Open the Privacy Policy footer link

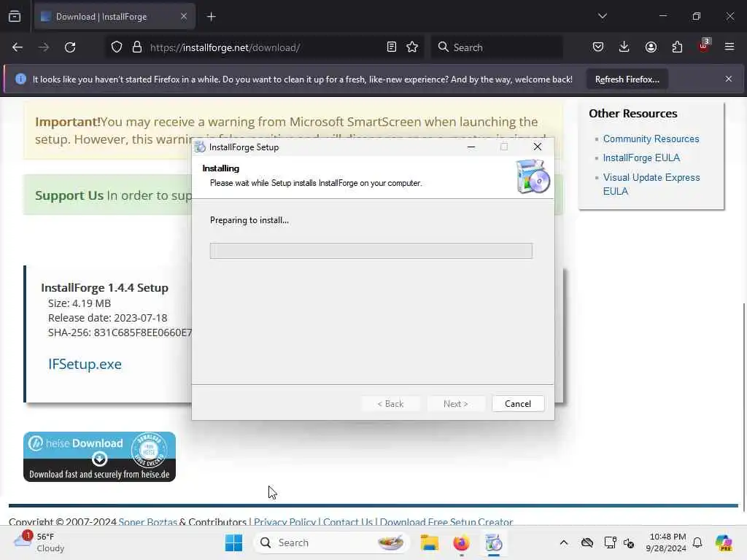click(x=285, y=521)
